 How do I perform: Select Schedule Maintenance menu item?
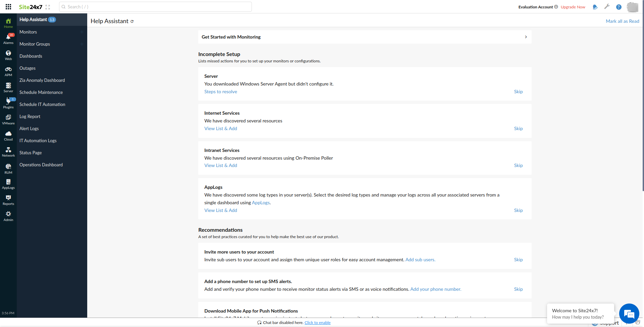41,93
